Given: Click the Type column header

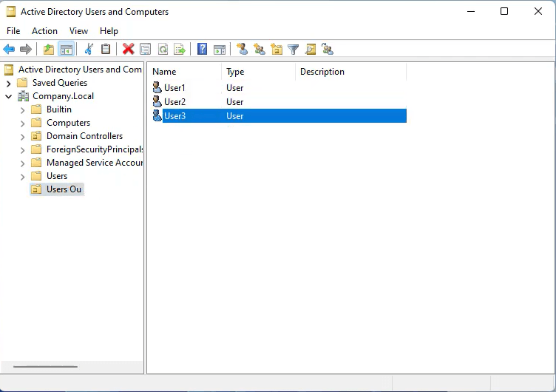Looking at the screenshot, I should point(257,72).
